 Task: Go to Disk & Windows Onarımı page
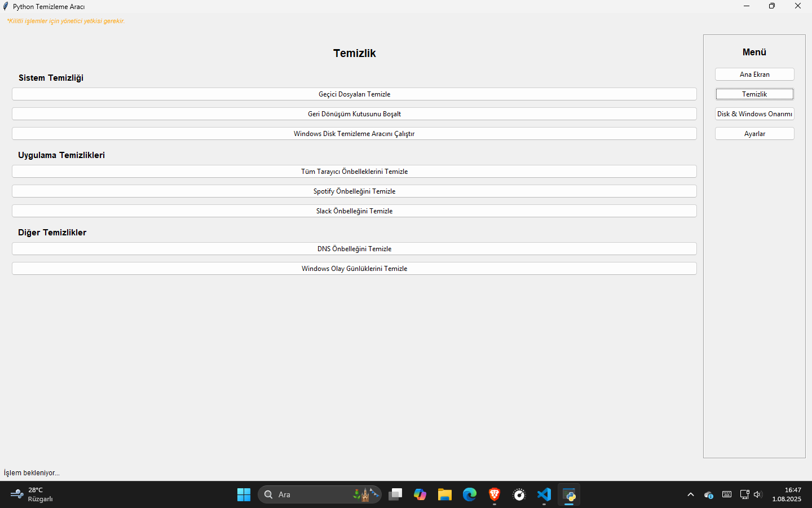click(x=754, y=114)
